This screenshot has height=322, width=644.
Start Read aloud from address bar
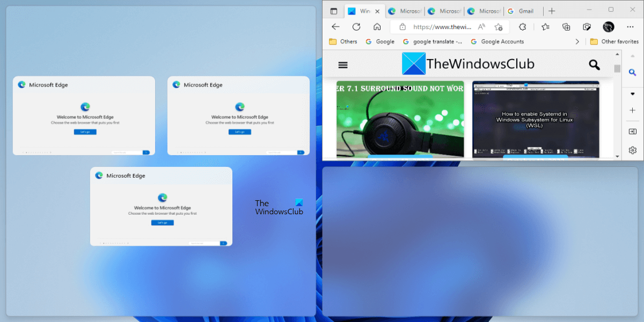pos(481,27)
